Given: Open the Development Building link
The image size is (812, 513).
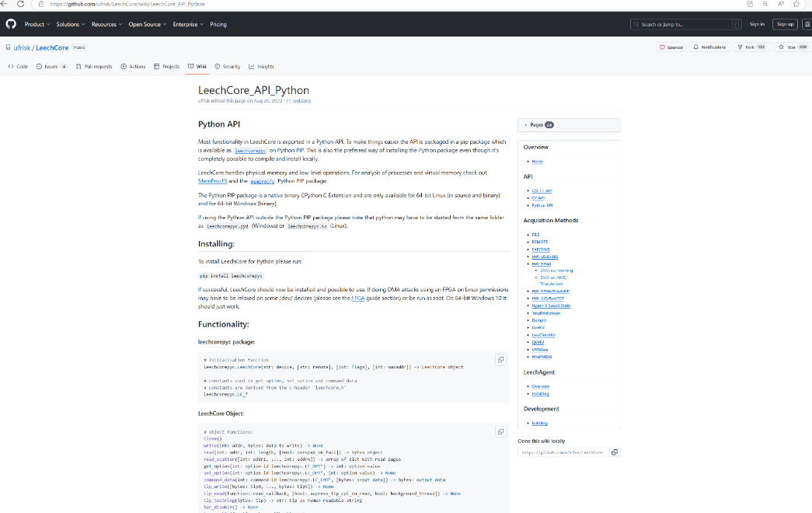Looking at the screenshot, I should [539, 423].
